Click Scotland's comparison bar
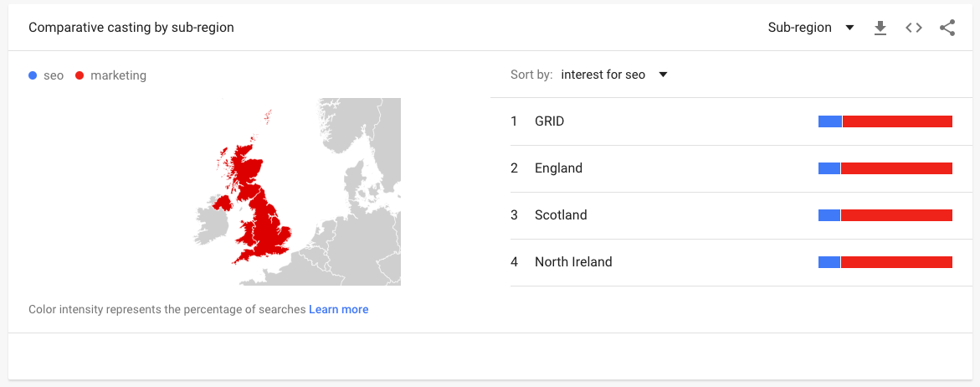Viewport: 980px width, 387px height. pos(885,215)
